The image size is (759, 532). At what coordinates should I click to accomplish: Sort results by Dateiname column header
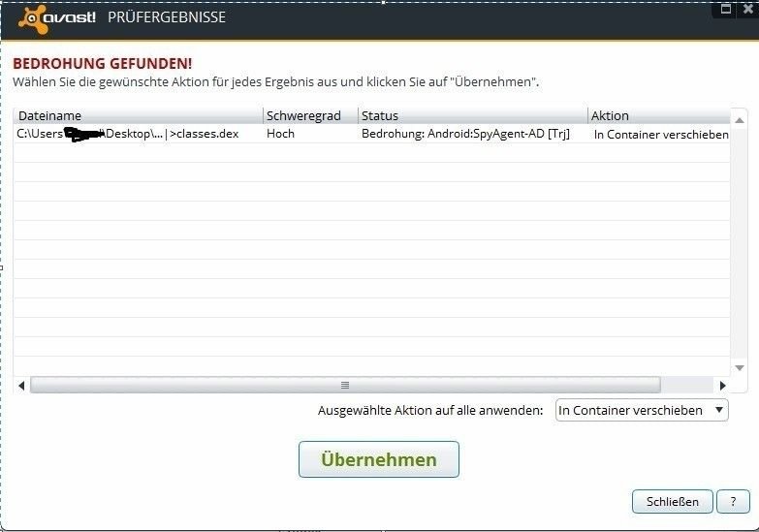coord(139,115)
